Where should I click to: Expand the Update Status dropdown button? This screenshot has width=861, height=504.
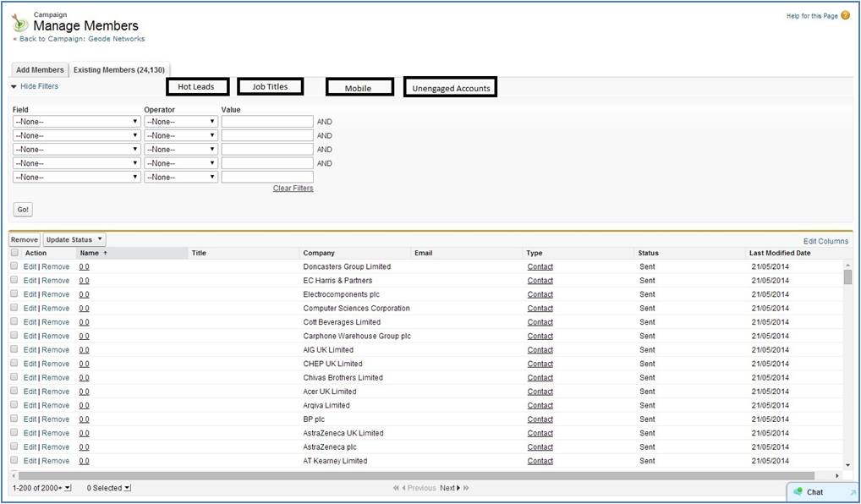tap(74, 240)
